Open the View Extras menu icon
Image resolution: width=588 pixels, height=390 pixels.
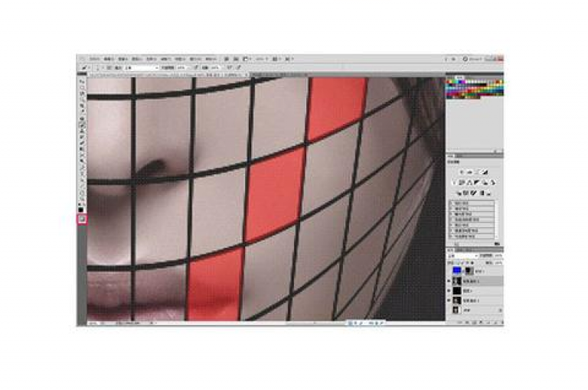(246, 59)
